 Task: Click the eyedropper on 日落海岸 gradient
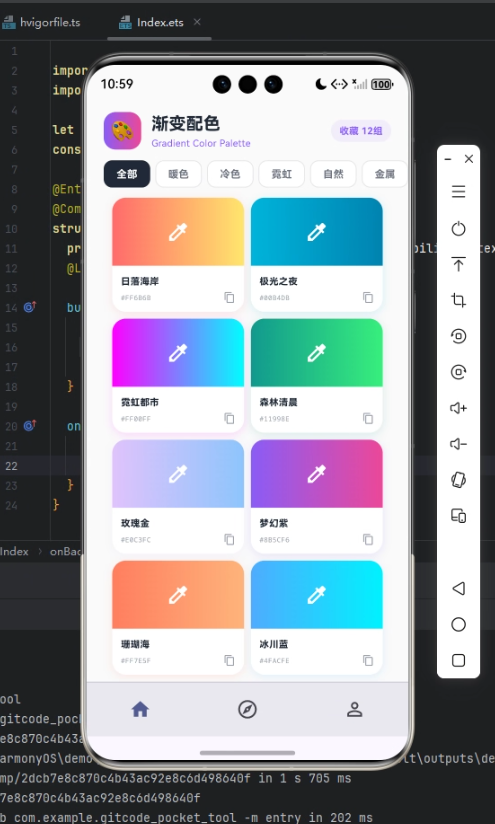click(178, 232)
